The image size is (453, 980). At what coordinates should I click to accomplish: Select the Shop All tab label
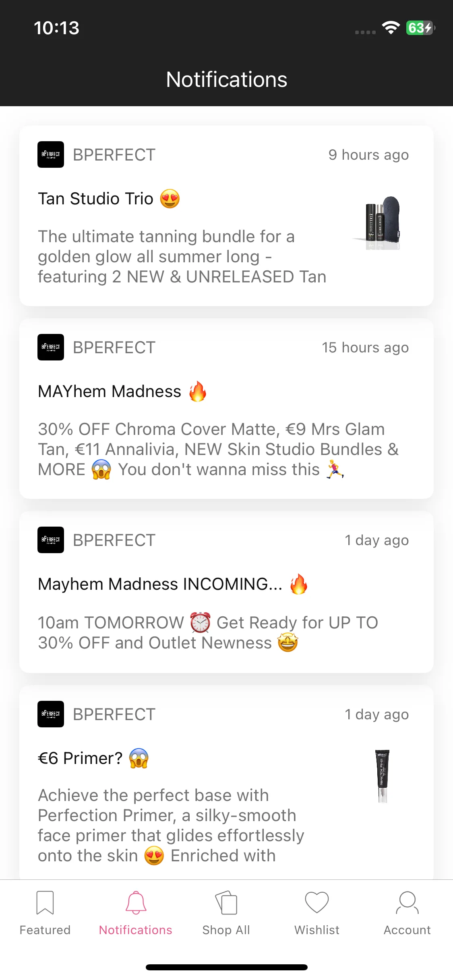click(x=226, y=930)
